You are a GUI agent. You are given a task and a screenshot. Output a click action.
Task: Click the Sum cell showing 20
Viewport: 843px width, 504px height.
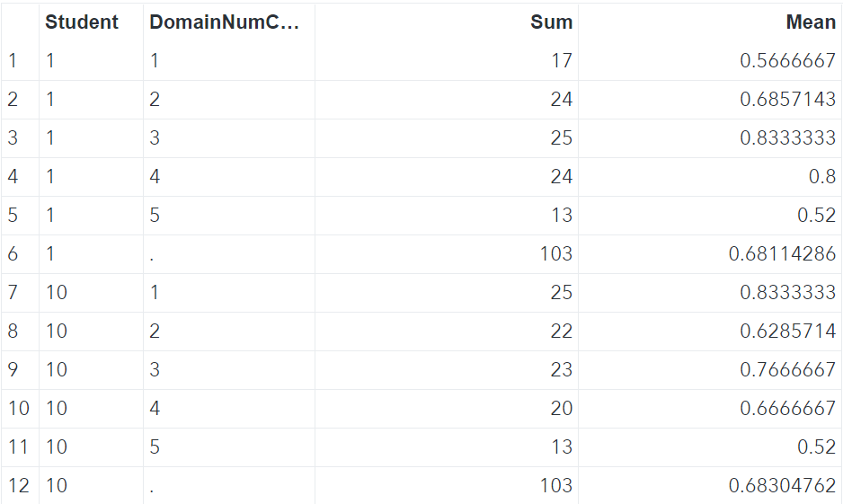[x=561, y=409]
